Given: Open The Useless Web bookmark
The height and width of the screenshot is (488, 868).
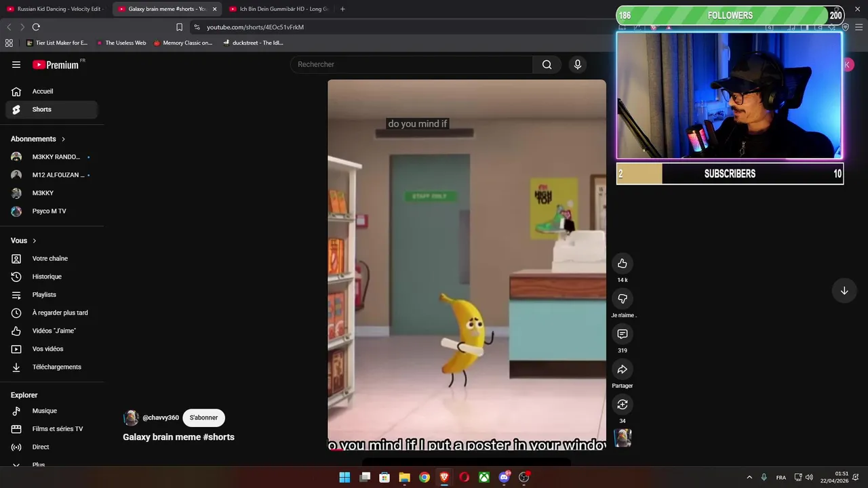Looking at the screenshot, I should (x=121, y=43).
